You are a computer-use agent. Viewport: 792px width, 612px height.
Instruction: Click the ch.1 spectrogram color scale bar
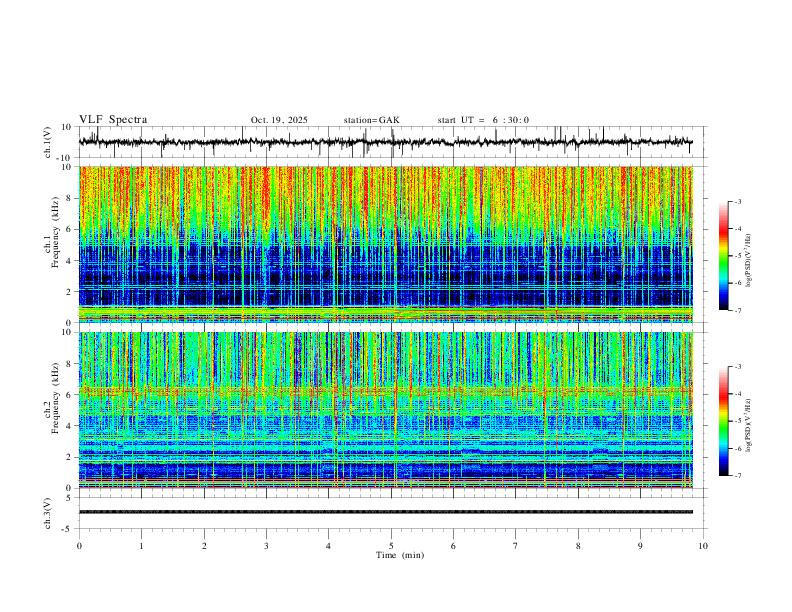pyautogui.click(x=723, y=256)
